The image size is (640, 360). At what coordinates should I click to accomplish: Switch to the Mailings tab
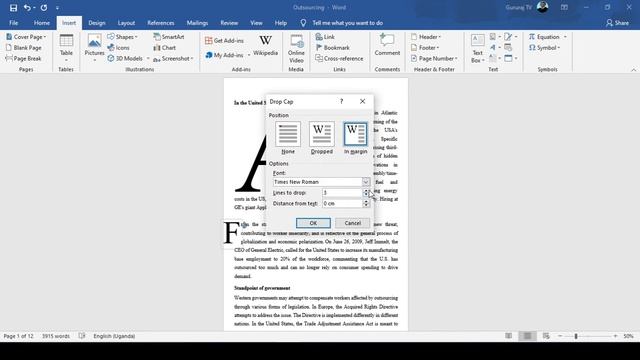197,23
